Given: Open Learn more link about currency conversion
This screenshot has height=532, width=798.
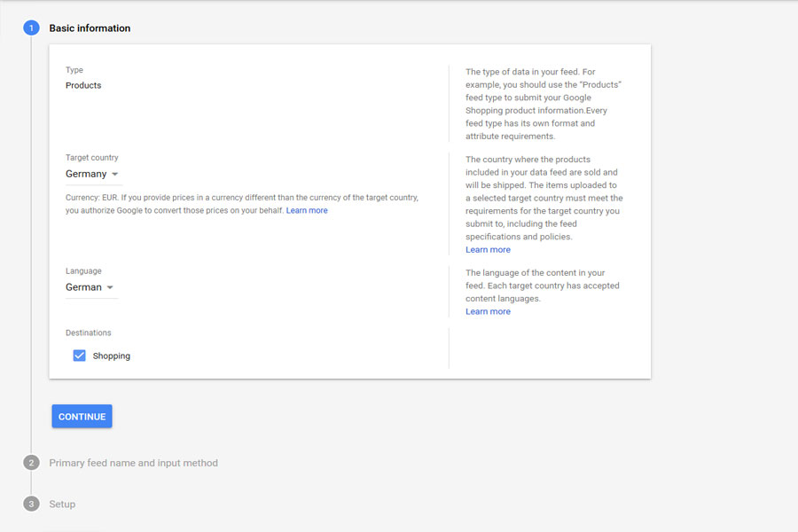Looking at the screenshot, I should 307,210.
